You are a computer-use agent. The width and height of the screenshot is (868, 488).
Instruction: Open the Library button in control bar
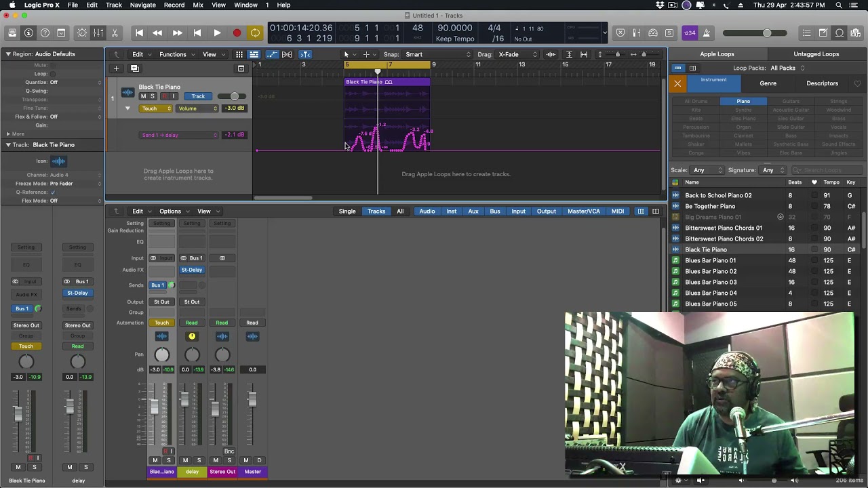(x=12, y=33)
